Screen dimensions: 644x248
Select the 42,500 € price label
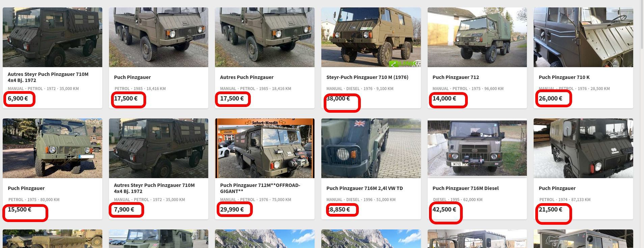(x=444, y=210)
